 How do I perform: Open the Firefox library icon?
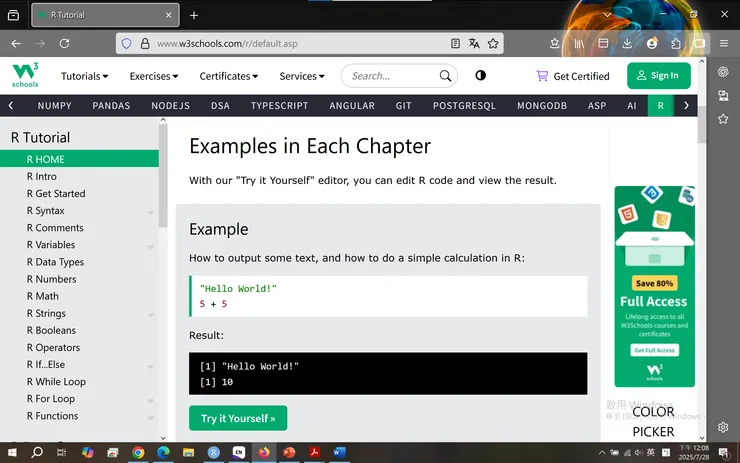point(579,43)
